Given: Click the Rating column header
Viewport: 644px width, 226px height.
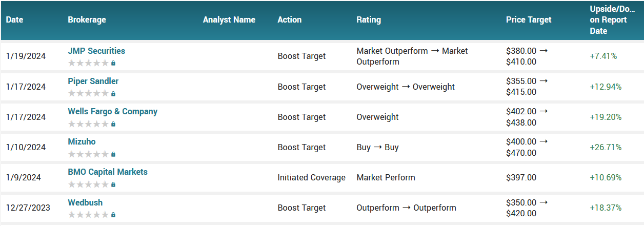Looking at the screenshot, I should 369,20.
